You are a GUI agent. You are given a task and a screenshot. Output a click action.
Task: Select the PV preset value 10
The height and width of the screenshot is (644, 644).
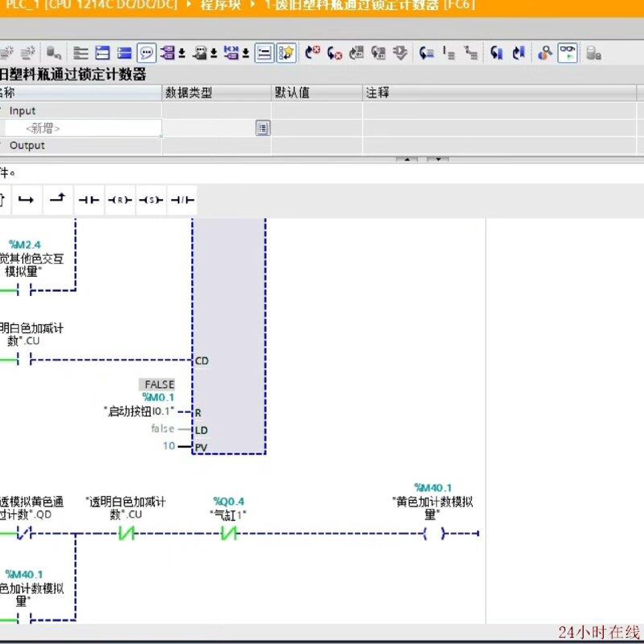point(169,446)
